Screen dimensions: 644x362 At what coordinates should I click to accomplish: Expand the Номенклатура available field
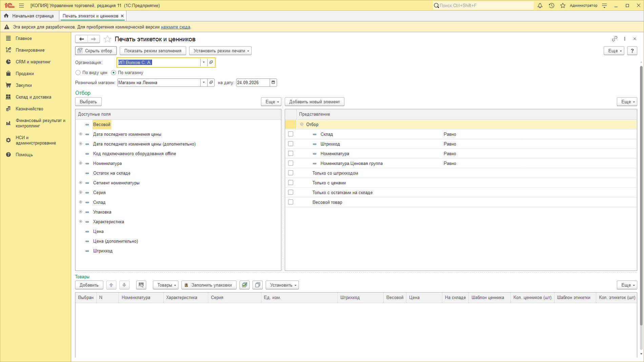[81, 163]
